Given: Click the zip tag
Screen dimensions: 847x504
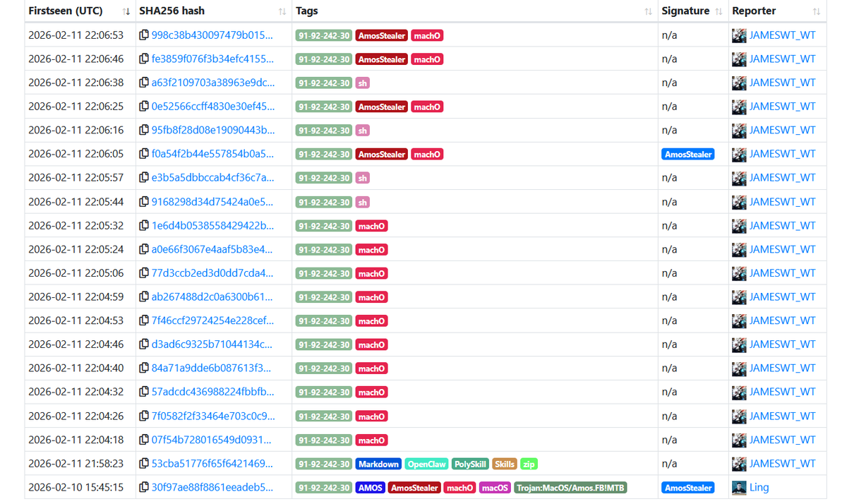Looking at the screenshot, I should tap(529, 464).
